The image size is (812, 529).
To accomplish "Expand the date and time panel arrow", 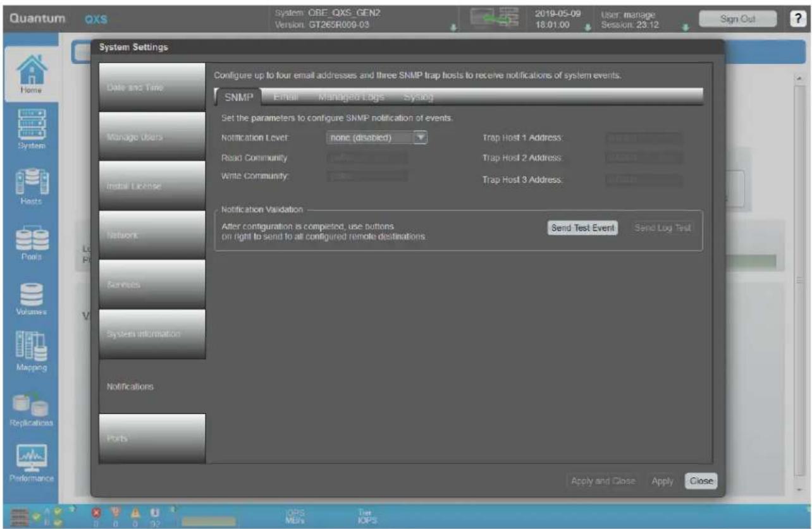I will [588, 28].
